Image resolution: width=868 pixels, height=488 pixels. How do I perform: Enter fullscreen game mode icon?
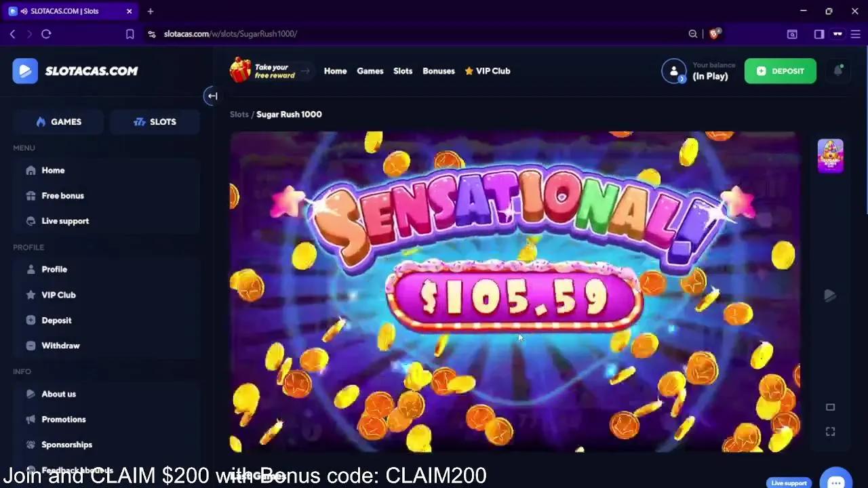tap(830, 432)
